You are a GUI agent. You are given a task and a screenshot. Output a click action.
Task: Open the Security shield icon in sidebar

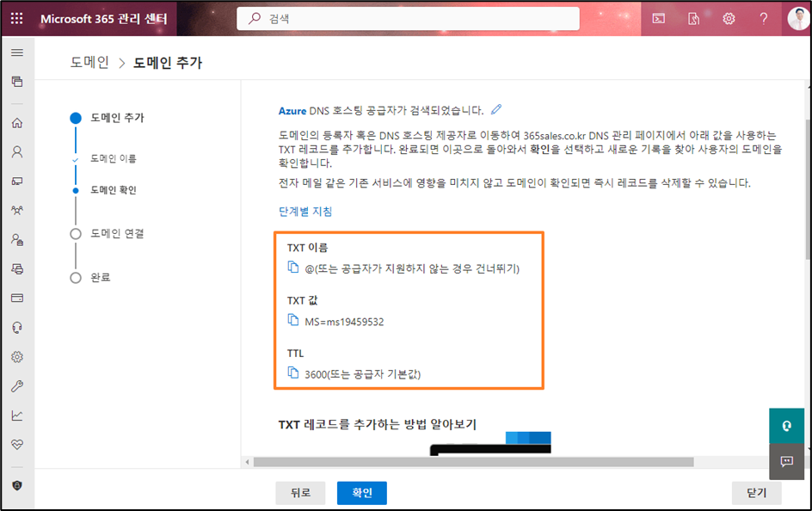click(x=17, y=486)
